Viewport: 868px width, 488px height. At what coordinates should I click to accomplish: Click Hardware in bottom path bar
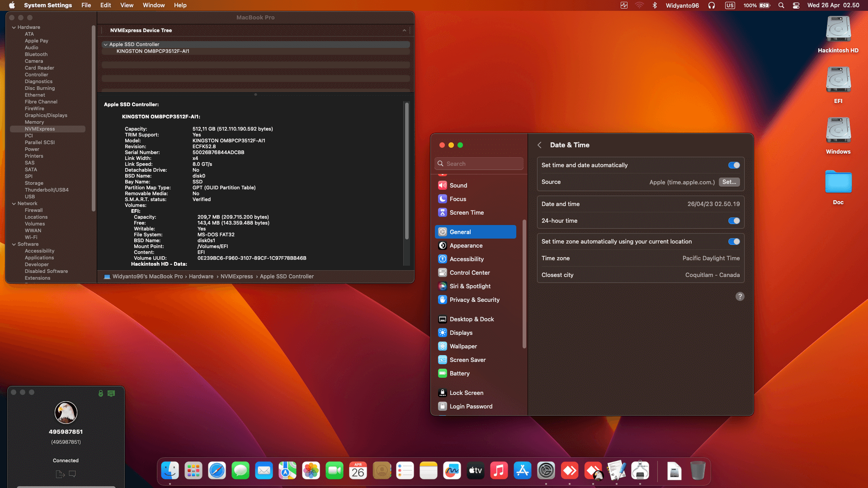(x=201, y=277)
